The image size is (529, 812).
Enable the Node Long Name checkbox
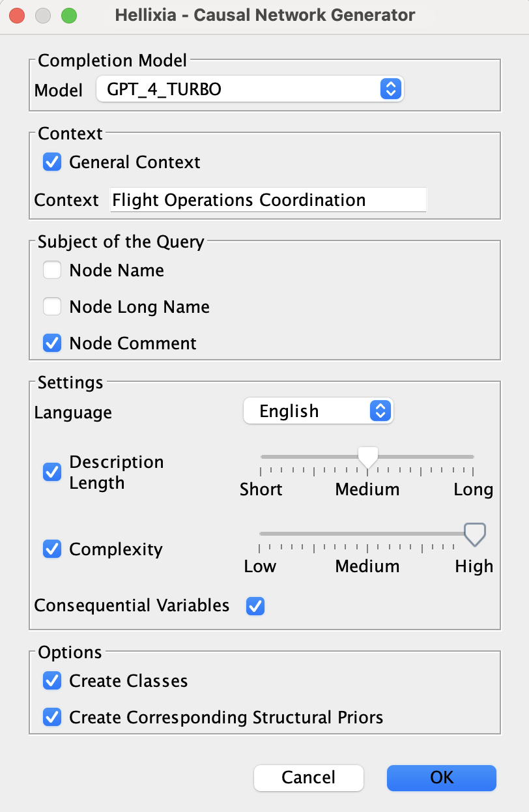tap(52, 306)
